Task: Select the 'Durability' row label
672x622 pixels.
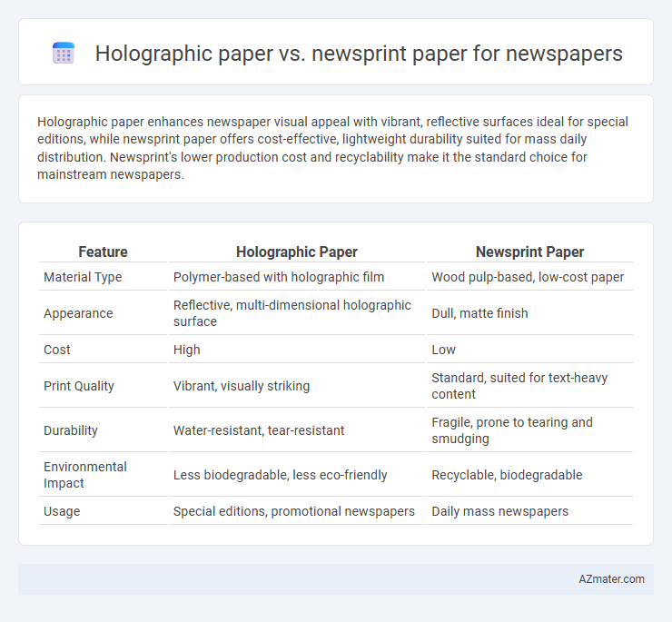Action: tap(71, 430)
